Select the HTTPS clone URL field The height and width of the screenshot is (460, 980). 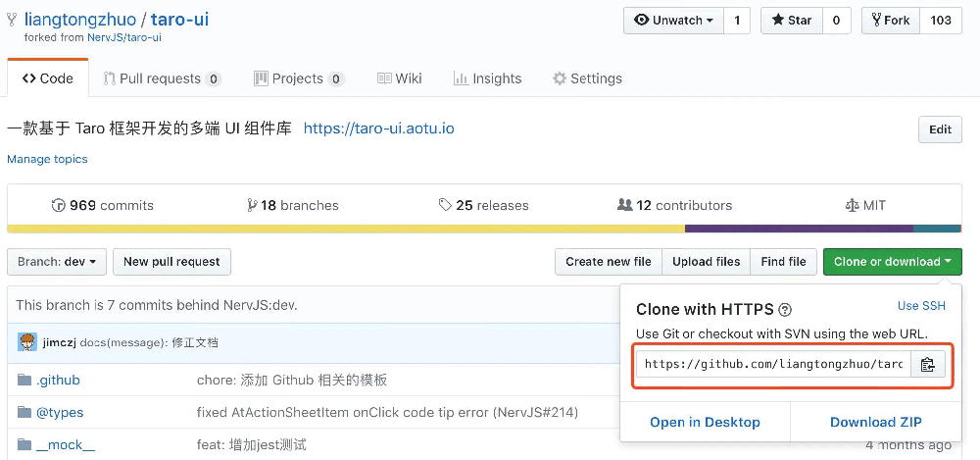point(774,364)
